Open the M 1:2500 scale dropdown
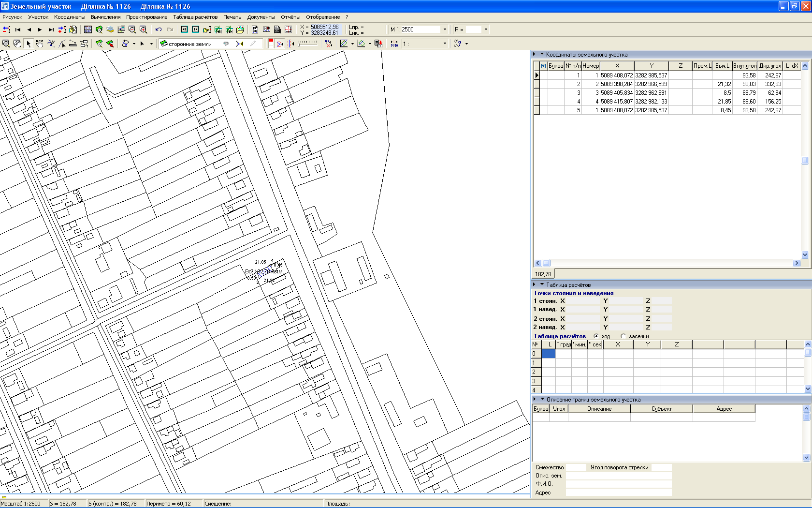The width and height of the screenshot is (812, 508). (x=445, y=30)
